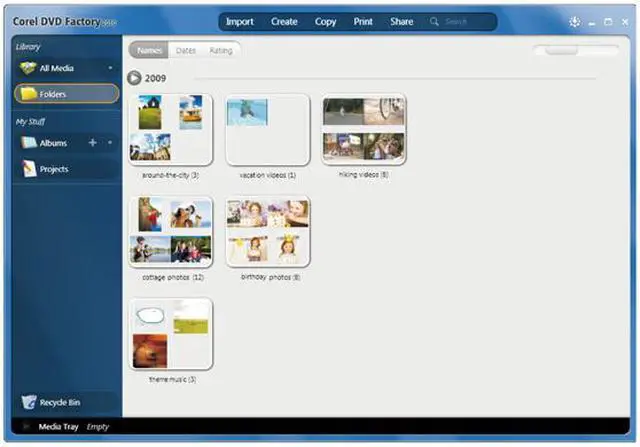Click the All Media icon
640x447 pixels.
coord(28,68)
